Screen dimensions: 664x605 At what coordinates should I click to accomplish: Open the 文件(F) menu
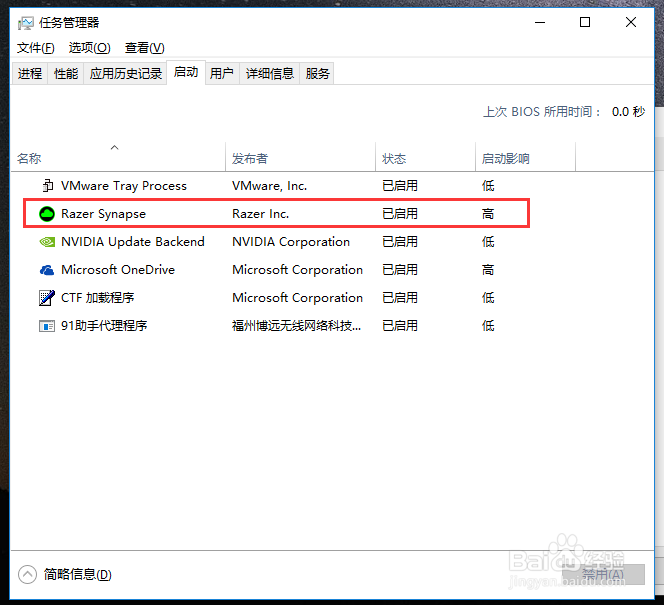[x=36, y=48]
